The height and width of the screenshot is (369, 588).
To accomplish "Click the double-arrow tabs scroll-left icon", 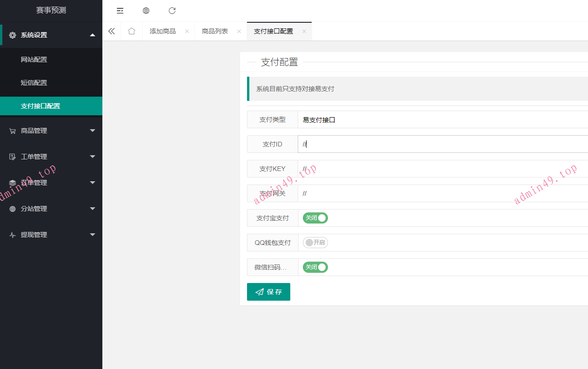I will coord(112,31).
